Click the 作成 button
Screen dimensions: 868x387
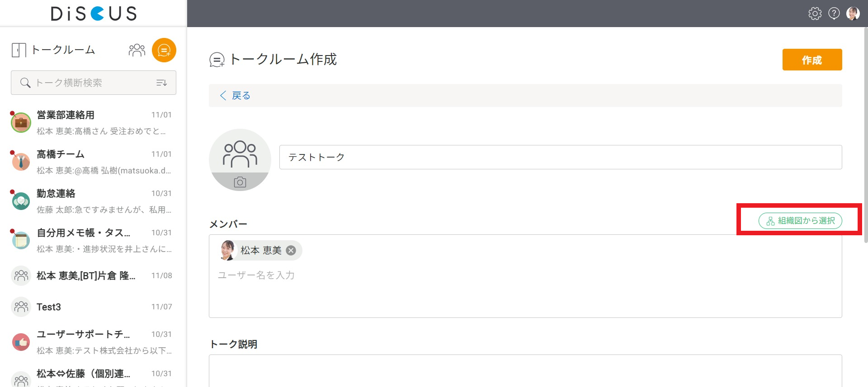click(x=812, y=60)
